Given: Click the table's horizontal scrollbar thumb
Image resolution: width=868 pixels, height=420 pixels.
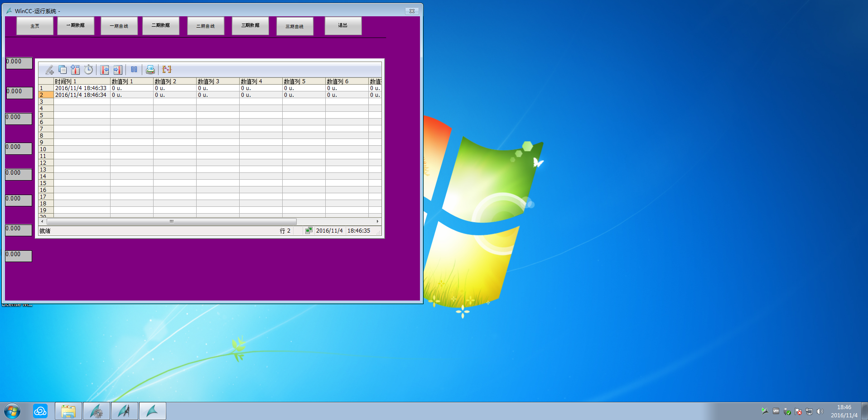Looking at the screenshot, I should [172, 221].
